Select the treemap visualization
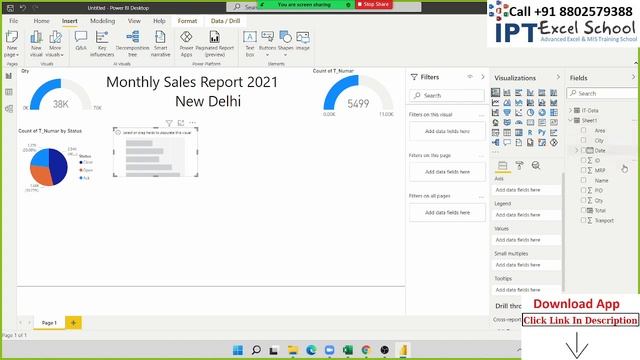The width and height of the screenshot is (640, 360). pyautogui.click(x=553, y=112)
